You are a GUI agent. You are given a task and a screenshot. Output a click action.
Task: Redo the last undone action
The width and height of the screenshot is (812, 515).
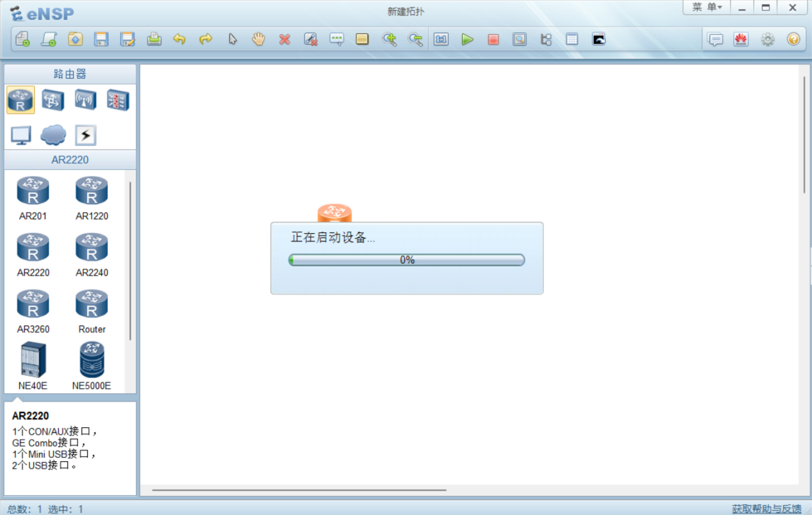[206, 39]
